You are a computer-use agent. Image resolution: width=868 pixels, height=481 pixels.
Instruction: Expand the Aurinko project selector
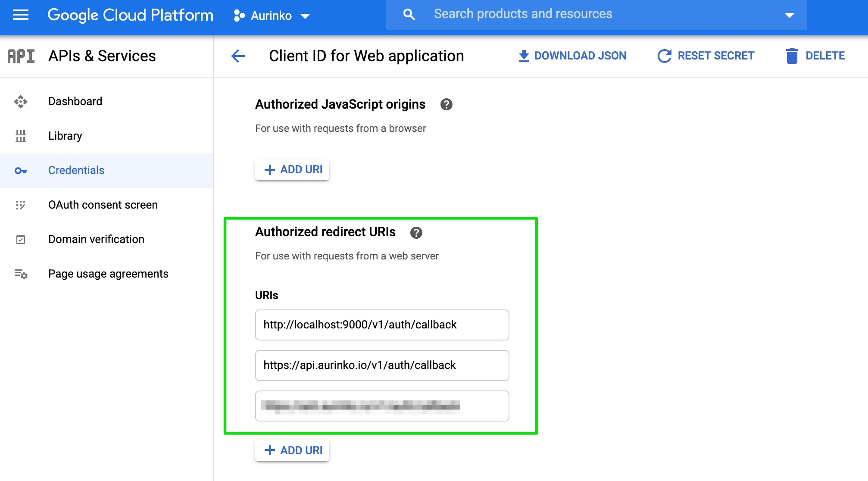click(x=272, y=16)
